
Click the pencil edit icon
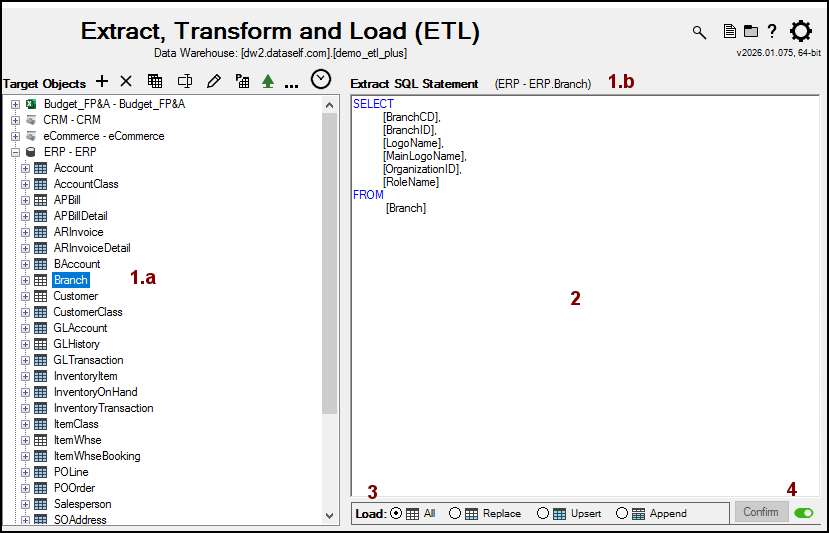213,82
